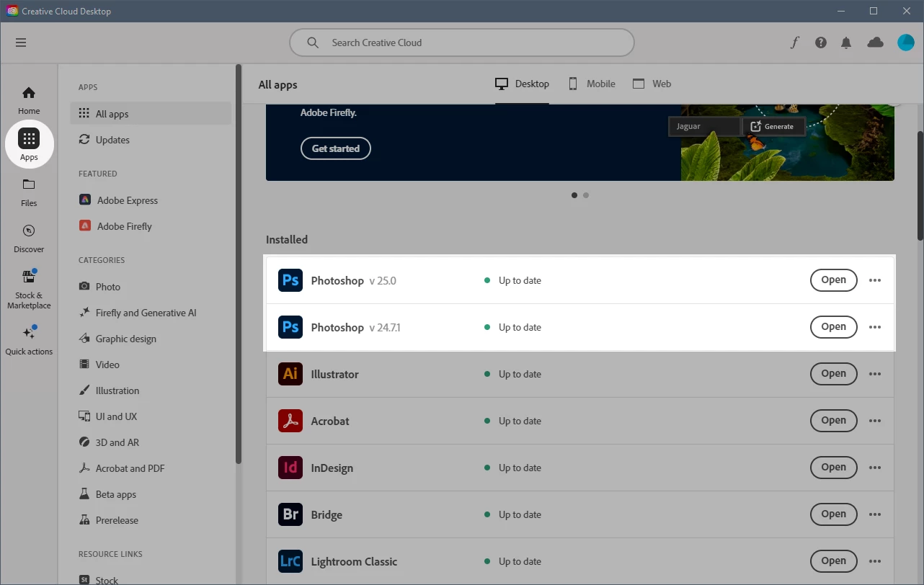Image resolution: width=924 pixels, height=585 pixels.
Task: Select Firefly and Generative AI category
Action: [x=151, y=313]
